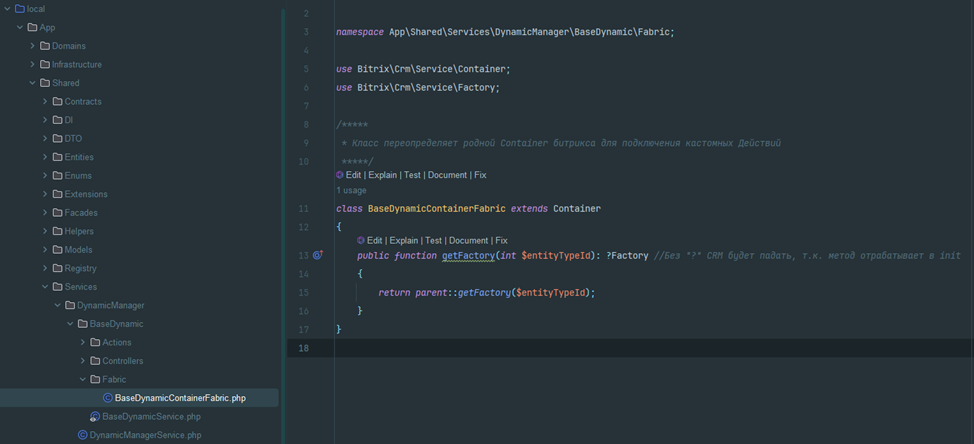
Task: Click Test above class BaseDynamicContainerFabric
Action: (412, 175)
